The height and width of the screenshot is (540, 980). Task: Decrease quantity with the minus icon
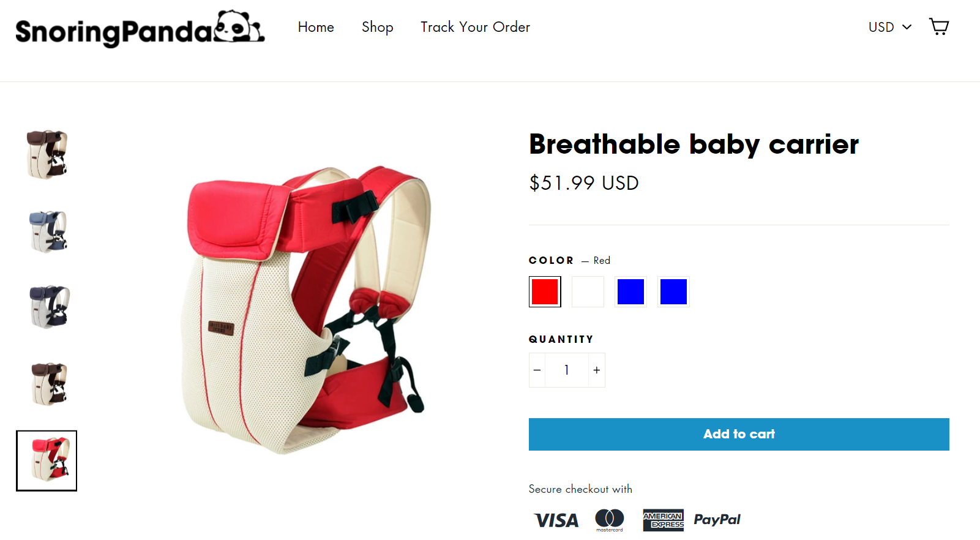click(537, 370)
